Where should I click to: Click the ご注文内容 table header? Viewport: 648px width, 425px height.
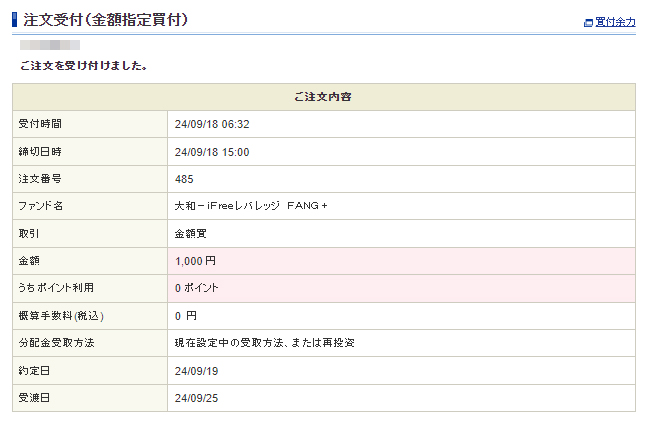[323, 97]
